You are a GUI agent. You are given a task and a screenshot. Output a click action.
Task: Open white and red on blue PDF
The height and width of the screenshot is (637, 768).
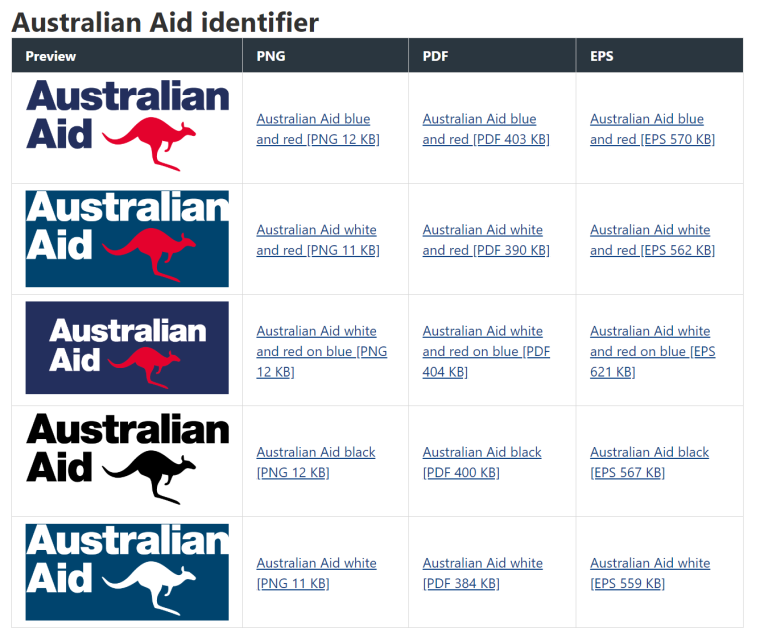click(x=485, y=351)
